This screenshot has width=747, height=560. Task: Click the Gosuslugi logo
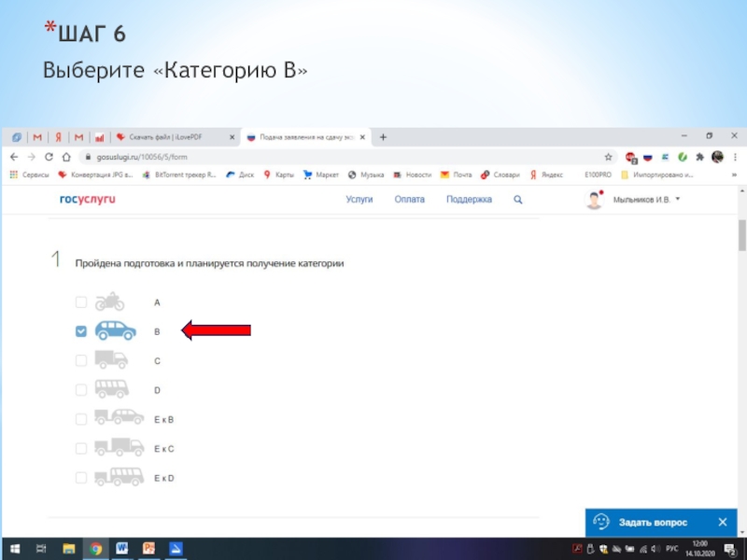(x=88, y=200)
